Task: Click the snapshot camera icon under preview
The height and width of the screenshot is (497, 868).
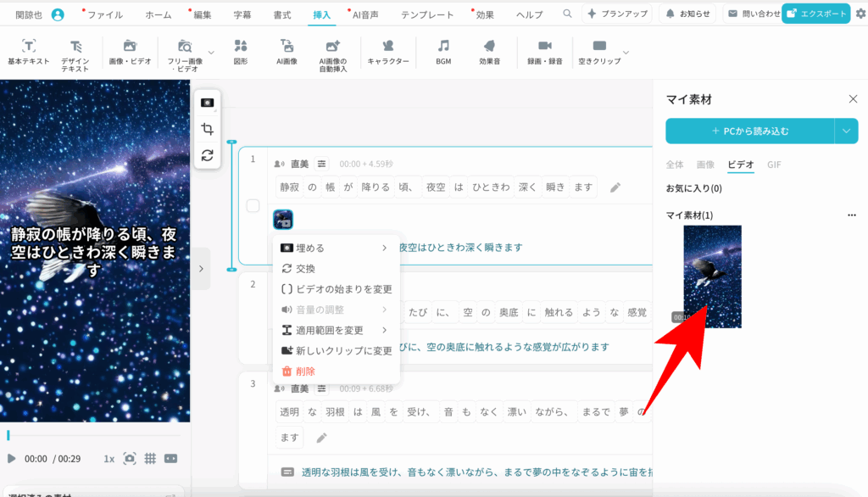Action: point(130,458)
